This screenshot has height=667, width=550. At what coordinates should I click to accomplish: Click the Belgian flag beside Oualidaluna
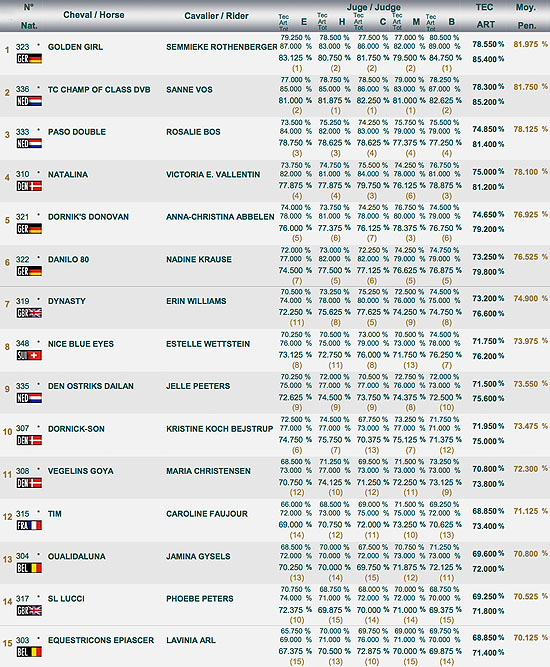click(29, 568)
